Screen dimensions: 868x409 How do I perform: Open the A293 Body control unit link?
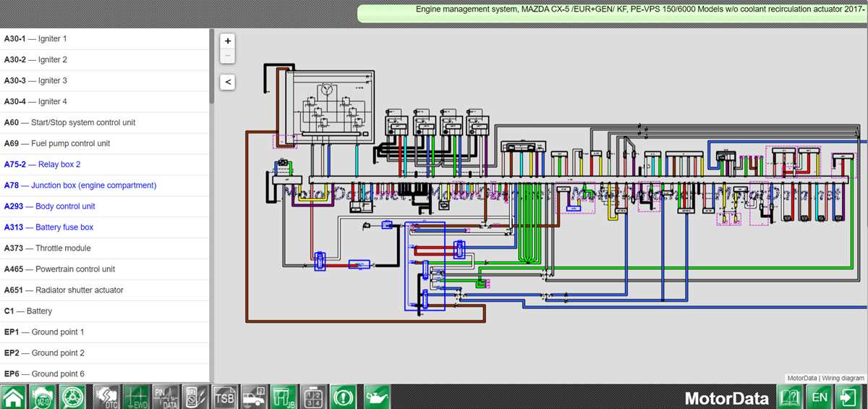(x=104, y=207)
